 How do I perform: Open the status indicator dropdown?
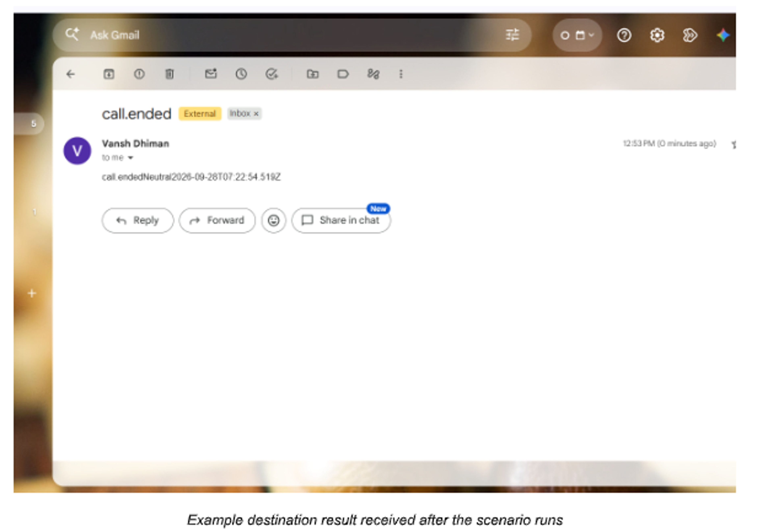point(577,35)
